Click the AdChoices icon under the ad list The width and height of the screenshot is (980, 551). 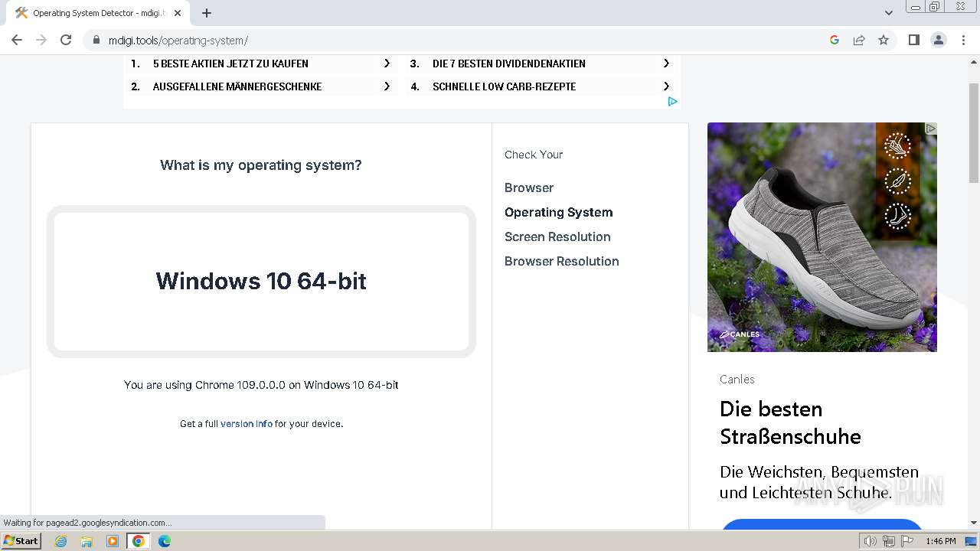(672, 101)
